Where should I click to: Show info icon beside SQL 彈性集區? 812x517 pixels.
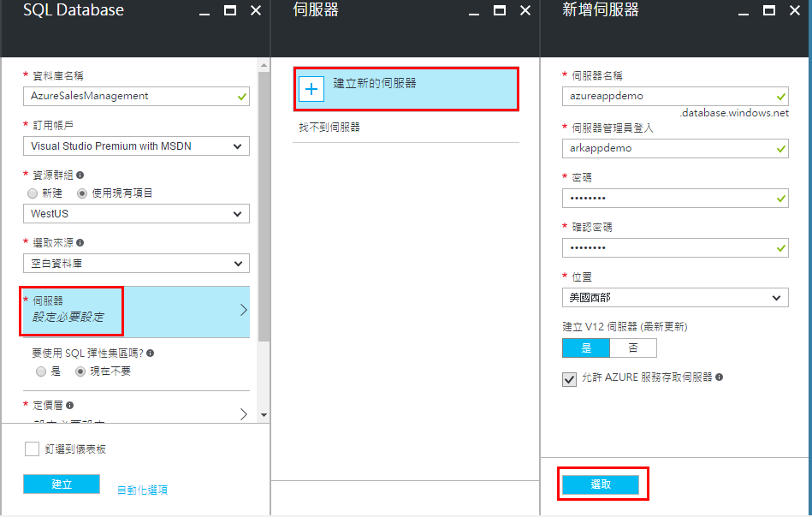pyautogui.click(x=151, y=354)
